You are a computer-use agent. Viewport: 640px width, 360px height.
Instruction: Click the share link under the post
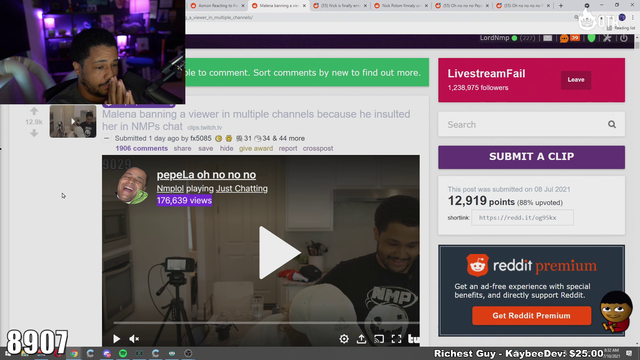tap(182, 148)
